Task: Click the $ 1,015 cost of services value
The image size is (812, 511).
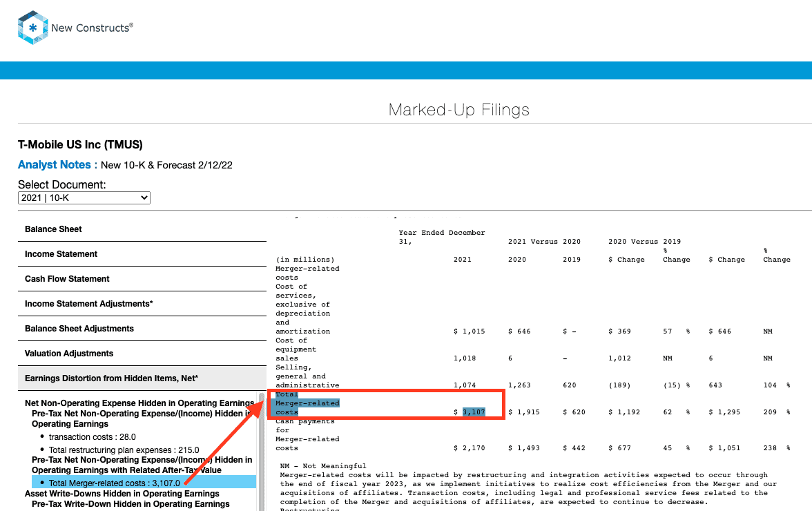Action: (x=470, y=331)
